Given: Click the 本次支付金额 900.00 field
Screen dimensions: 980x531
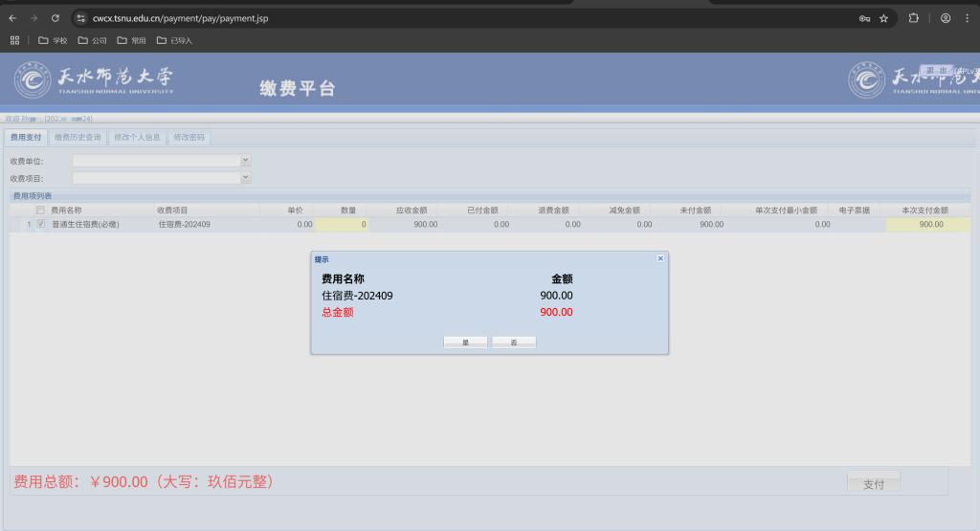Looking at the screenshot, I should [927, 225].
